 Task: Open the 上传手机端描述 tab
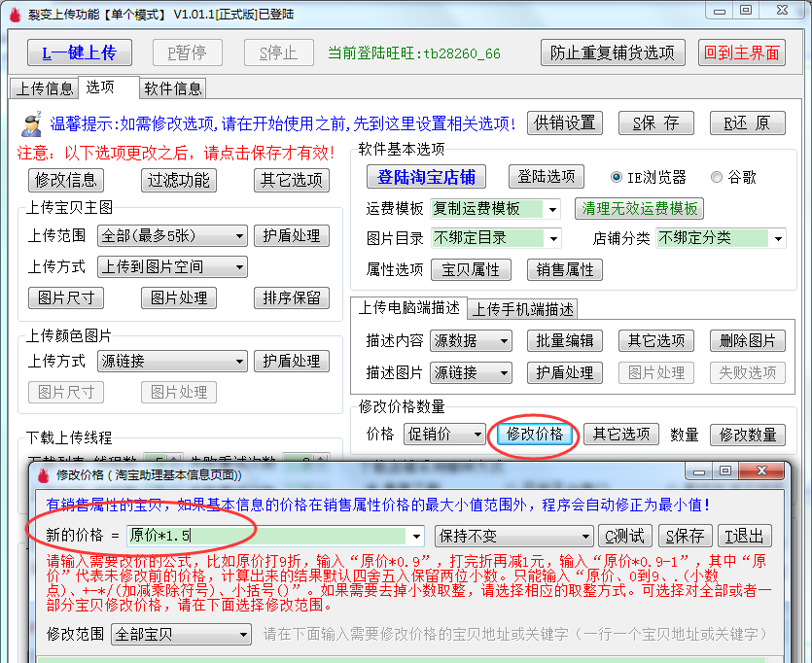pos(523,309)
